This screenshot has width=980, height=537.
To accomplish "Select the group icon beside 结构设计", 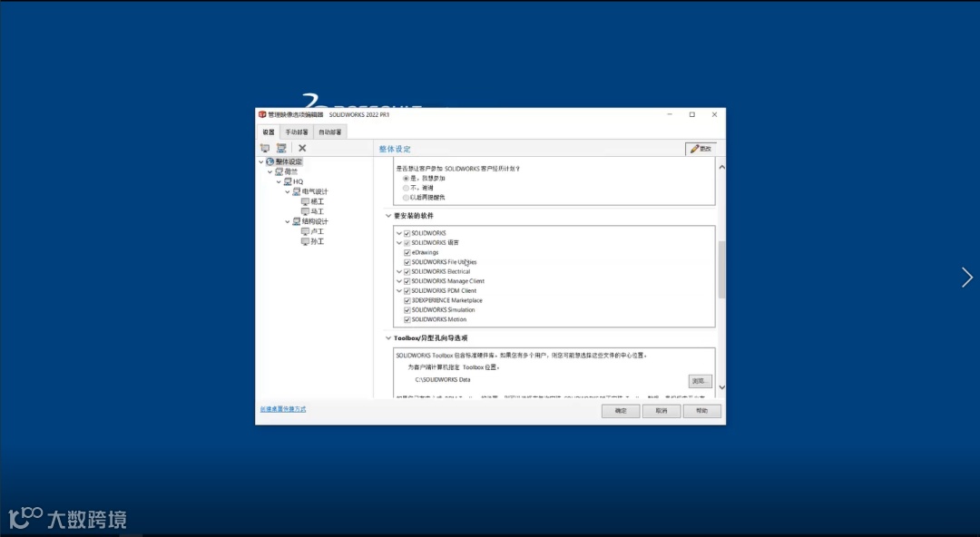I will 296,221.
